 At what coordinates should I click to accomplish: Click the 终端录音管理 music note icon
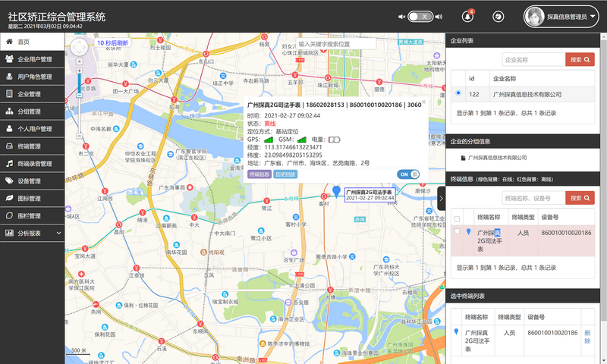[x=9, y=164]
